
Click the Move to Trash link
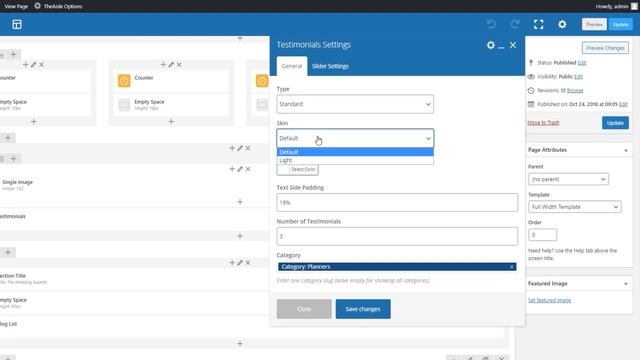tap(543, 123)
